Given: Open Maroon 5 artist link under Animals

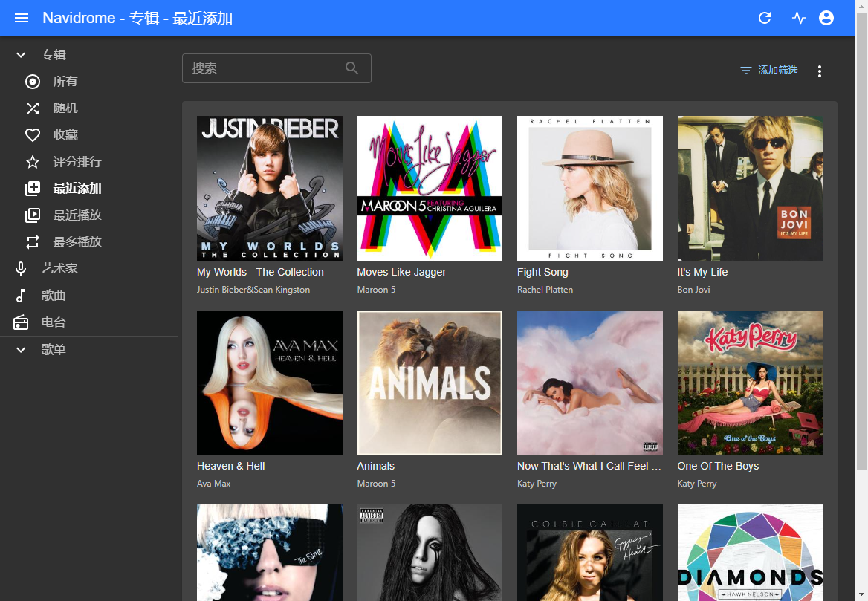Looking at the screenshot, I should (377, 484).
